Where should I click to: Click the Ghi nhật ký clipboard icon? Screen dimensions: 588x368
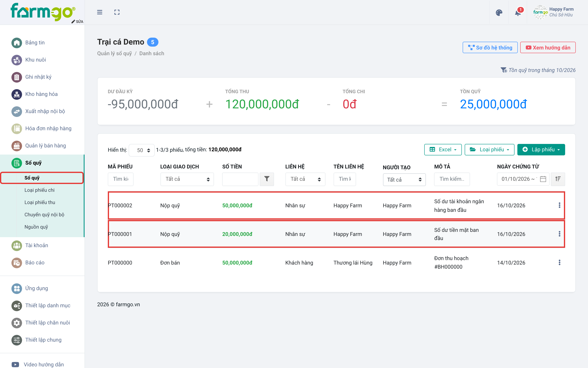click(17, 77)
